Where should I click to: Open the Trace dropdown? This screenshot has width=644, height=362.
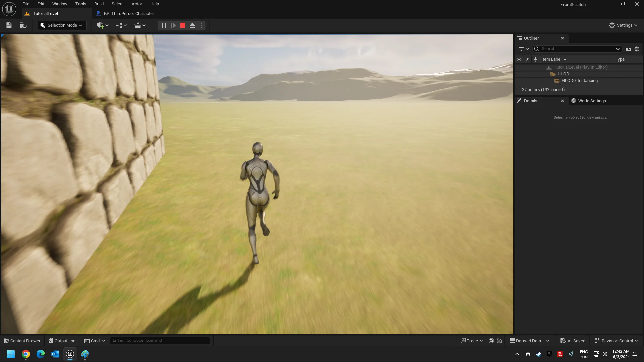[472, 341]
